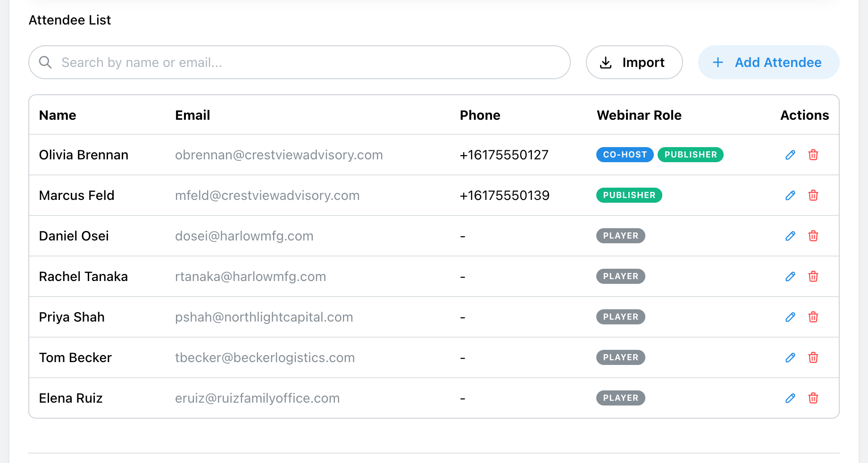Click Olivia Brennan's PUBLISHER badge
This screenshot has width=868, height=463.
pyautogui.click(x=691, y=155)
